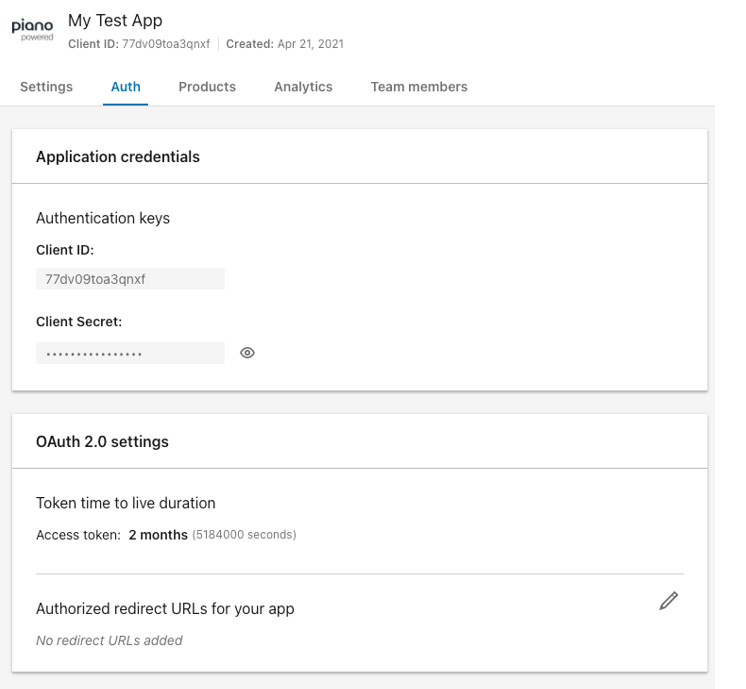
Task: Click the 2 months access token value
Action: [158, 535]
